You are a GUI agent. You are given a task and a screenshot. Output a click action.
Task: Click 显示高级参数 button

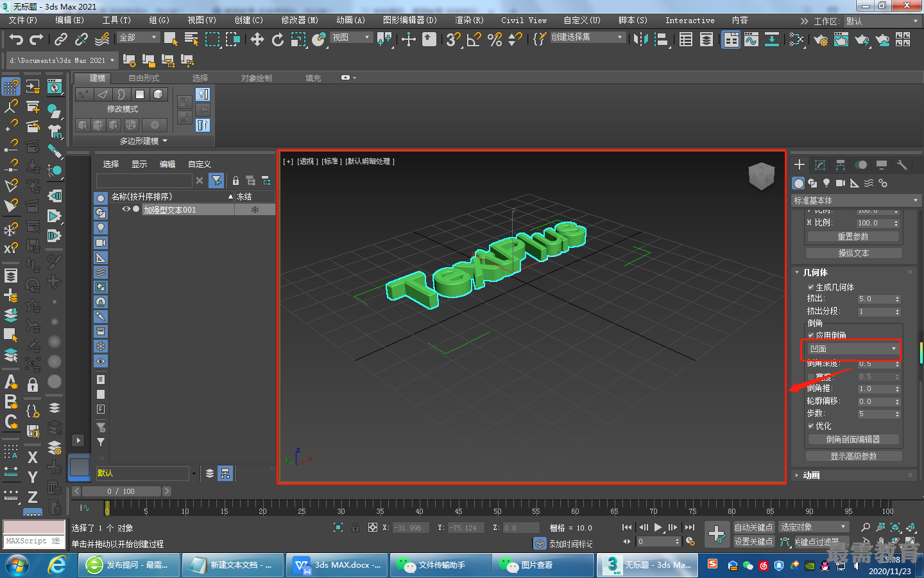pyautogui.click(x=853, y=456)
